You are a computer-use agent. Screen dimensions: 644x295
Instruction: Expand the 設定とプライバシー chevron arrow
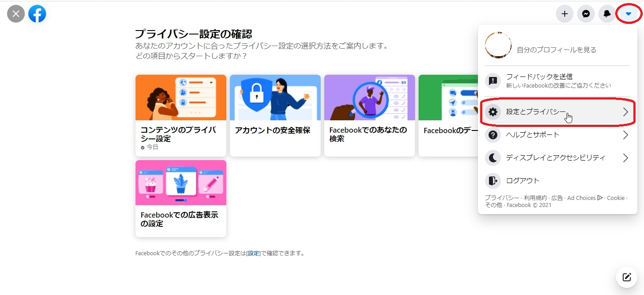(x=625, y=112)
